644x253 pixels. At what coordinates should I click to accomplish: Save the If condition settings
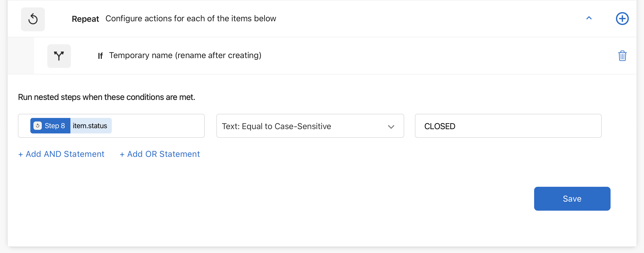572,198
